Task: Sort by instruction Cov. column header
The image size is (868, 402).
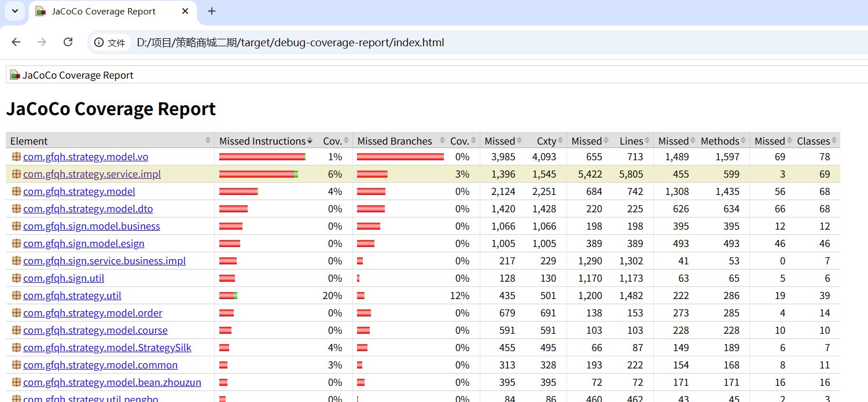Action: coord(336,141)
